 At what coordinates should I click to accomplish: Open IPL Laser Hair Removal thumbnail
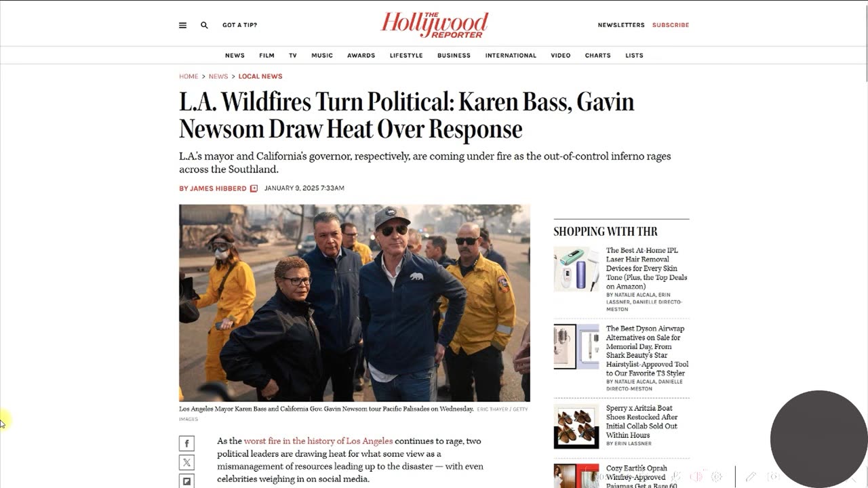pos(576,269)
